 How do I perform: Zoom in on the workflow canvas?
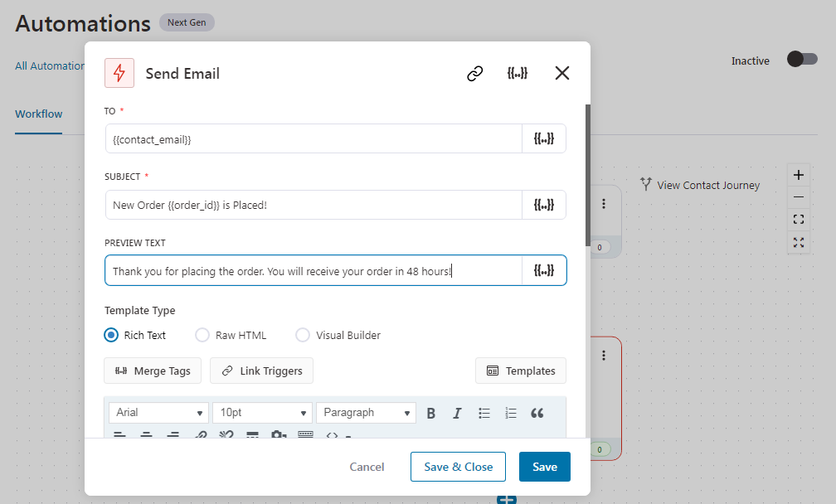(x=798, y=175)
